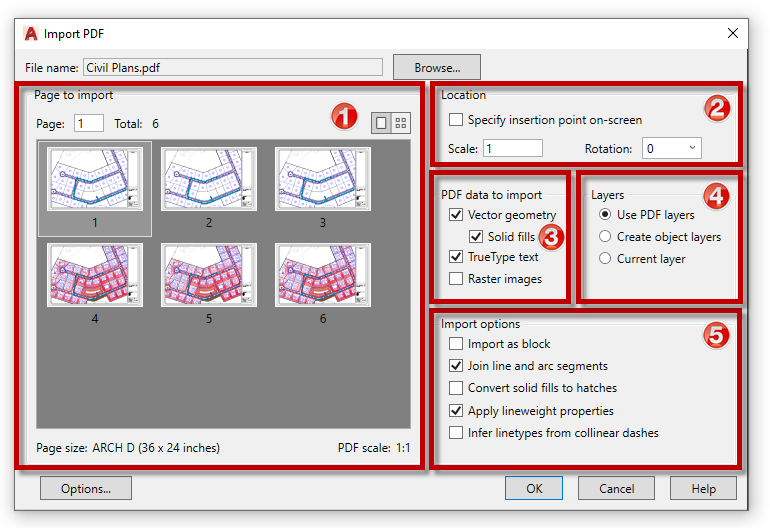This screenshot has width=770, height=528.
Task: Switch to thumbnail grid view
Action: coord(401,123)
